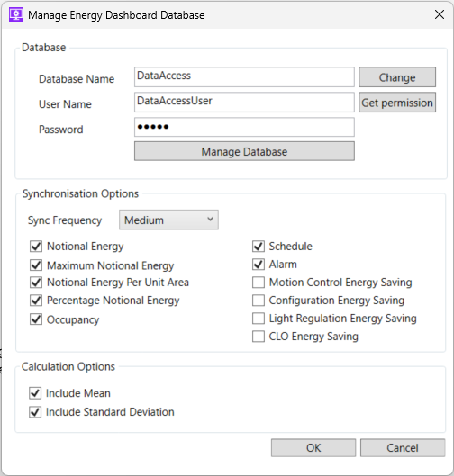This screenshot has width=454, height=476.
Task: Click the Database Name input field
Action: 244,76
